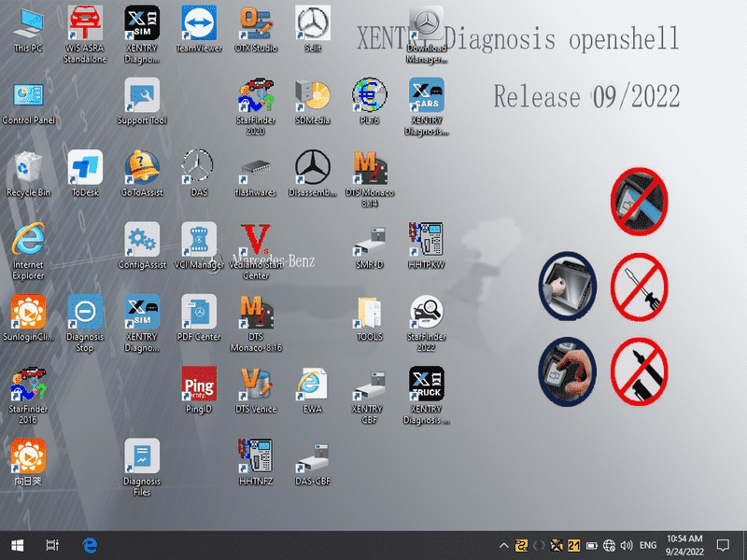Open Control Panel icon
Screen dimensions: 747x560
28,102
